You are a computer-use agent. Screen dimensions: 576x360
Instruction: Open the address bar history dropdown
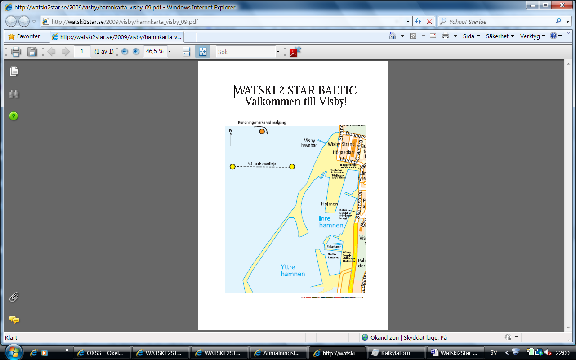[x=408, y=22]
